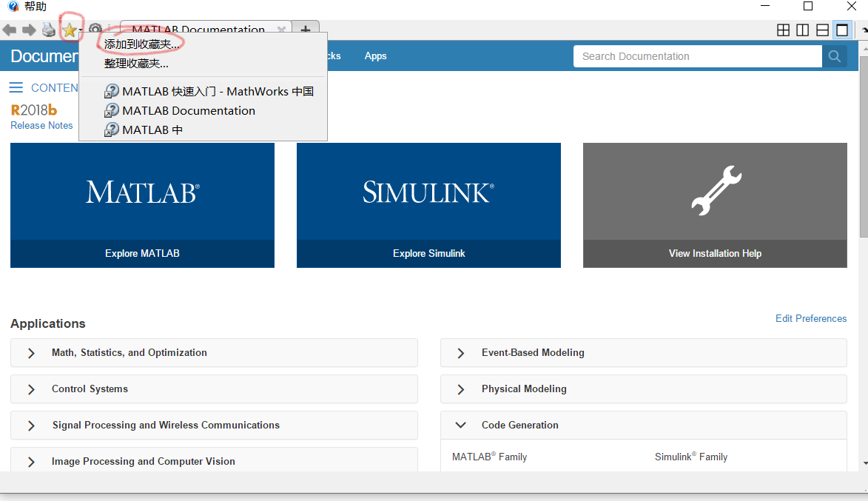Click the search magnifier button
Image resolution: width=868 pixels, height=501 pixels.
coord(835,56)
